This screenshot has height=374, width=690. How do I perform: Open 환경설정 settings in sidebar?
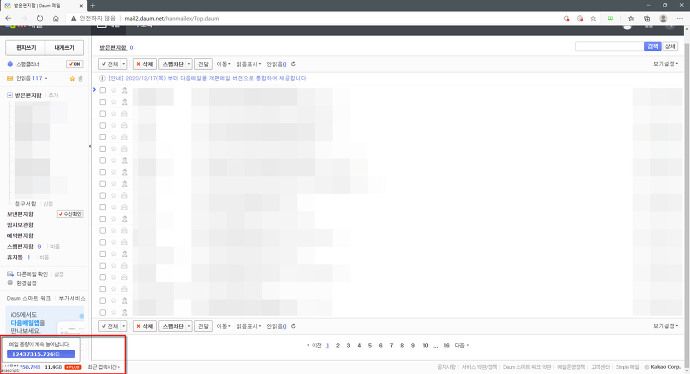coord(26,283)
